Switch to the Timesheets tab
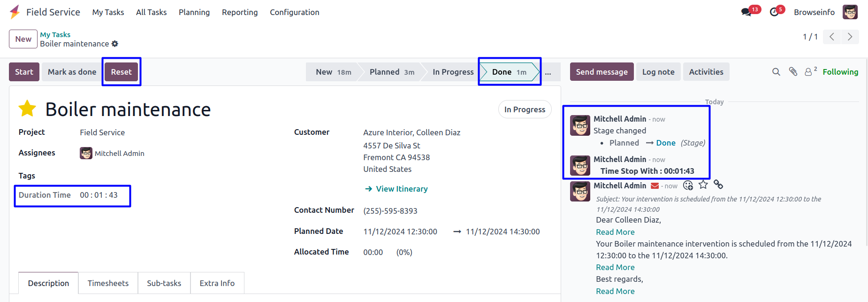This screenshot has height=302, width=868. 108,283
